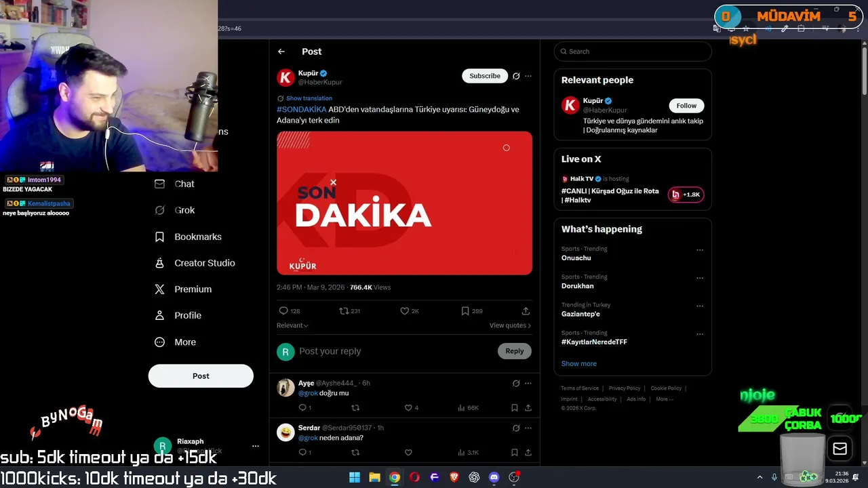The width and height of the screenshot is (868, 488).
Task: Bookmark Serdar's comment
Action: (x=515, y=453)
